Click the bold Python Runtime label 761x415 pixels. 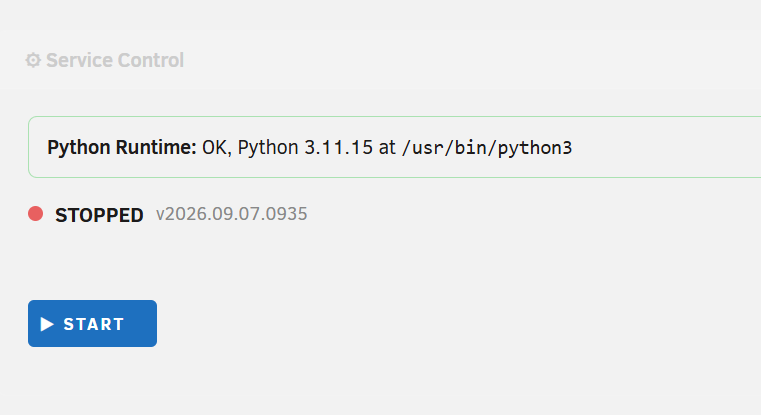[121, 147]
